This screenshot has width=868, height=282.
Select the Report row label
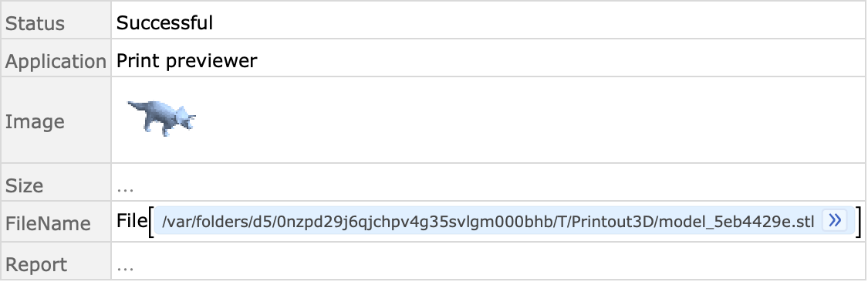point(36,264)
